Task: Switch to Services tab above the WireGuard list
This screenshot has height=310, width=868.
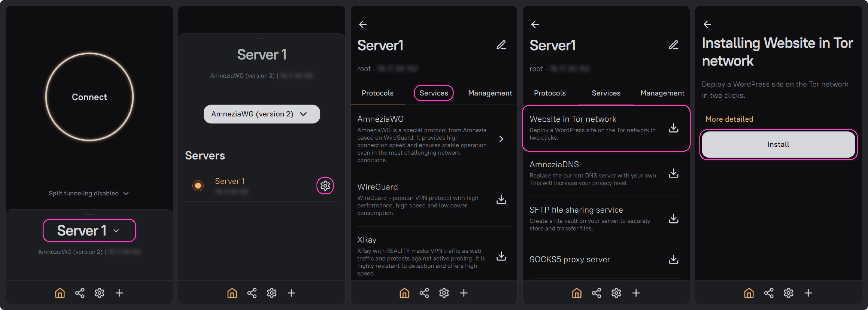Action: coord(434,93)
